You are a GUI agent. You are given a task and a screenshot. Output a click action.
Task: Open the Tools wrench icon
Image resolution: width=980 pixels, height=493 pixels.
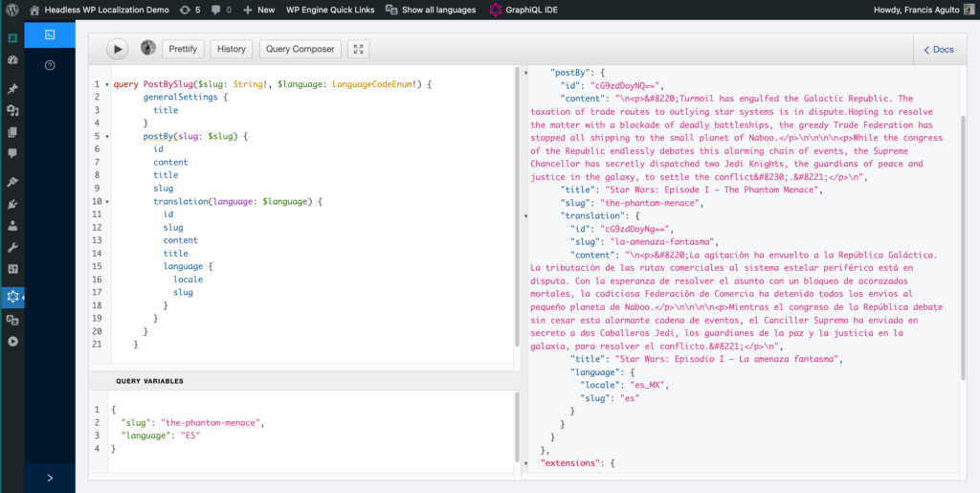tap(12, 248)
